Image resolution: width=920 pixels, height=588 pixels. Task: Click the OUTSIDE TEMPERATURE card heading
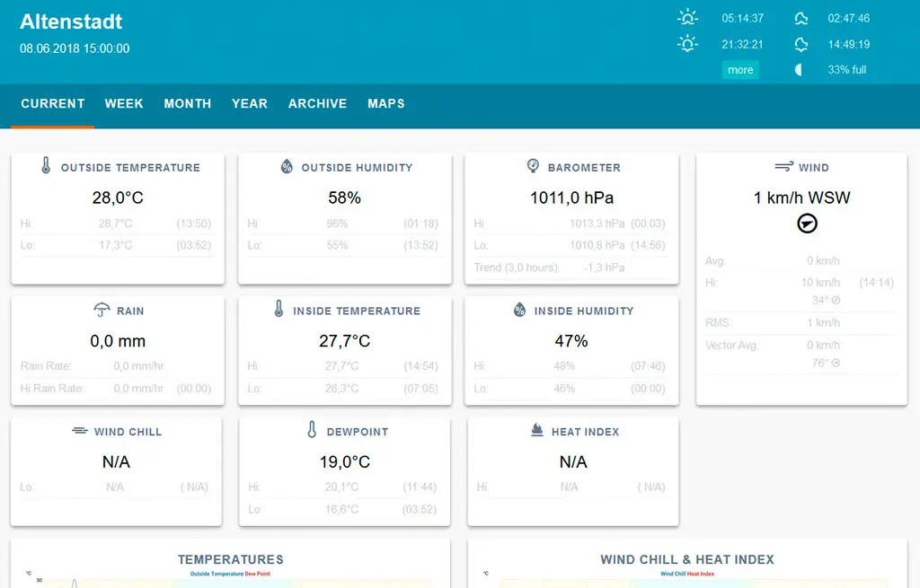[130, 168]
